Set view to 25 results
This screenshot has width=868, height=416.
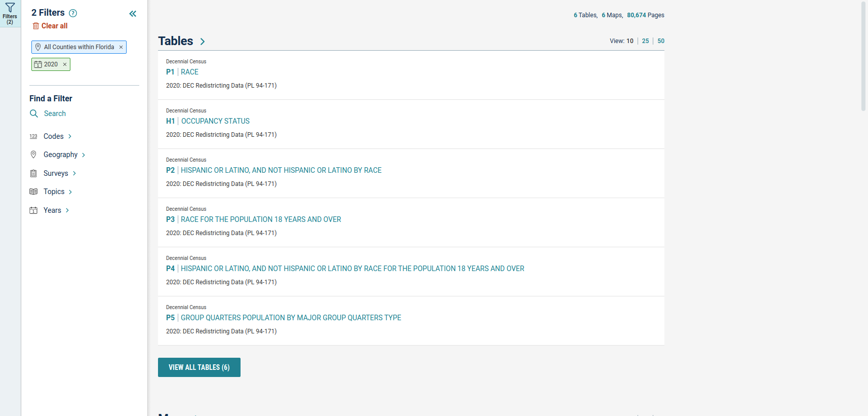tap(645, 41)
